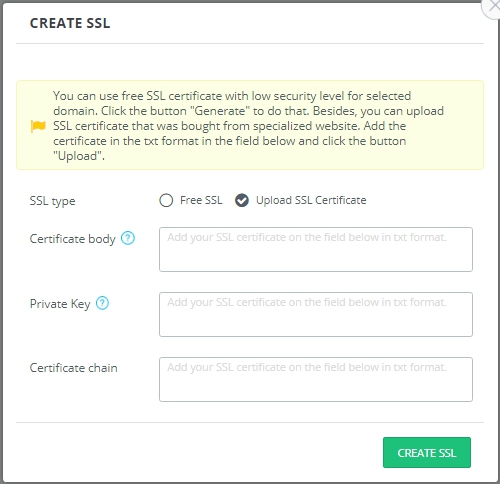Image resolution: width=500 pixels, height=484 pixels.
Task: Click the "Private Key" field label
Action: pos(60,304)
